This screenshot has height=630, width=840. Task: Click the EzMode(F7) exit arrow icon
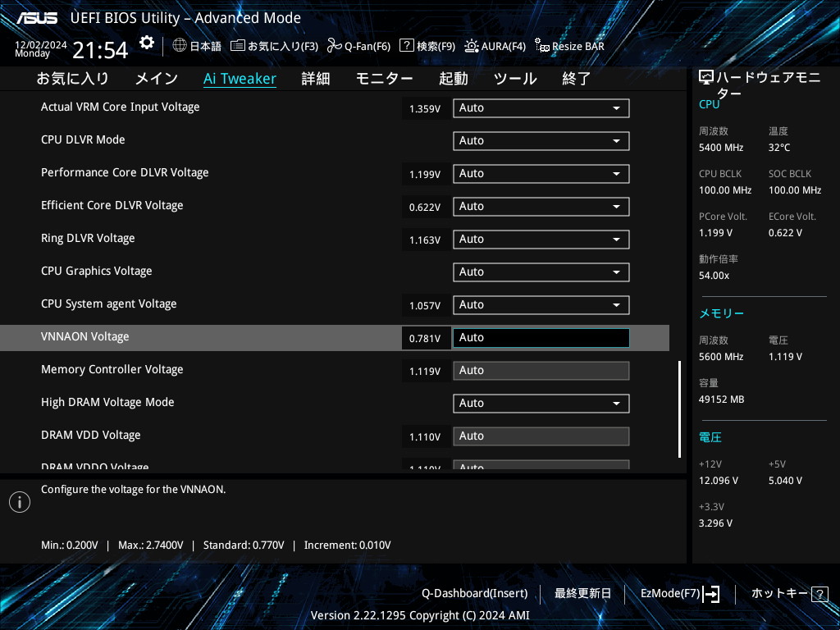coord(711,594)
